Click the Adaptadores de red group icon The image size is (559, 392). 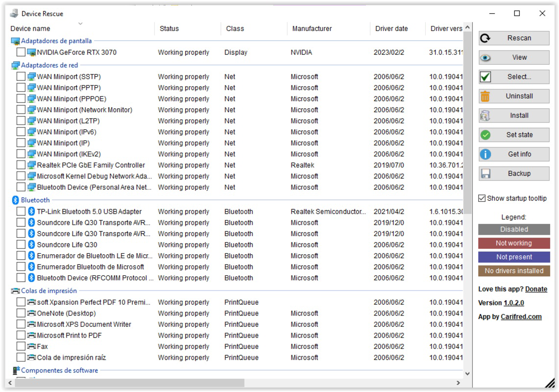tap(15, 65)
